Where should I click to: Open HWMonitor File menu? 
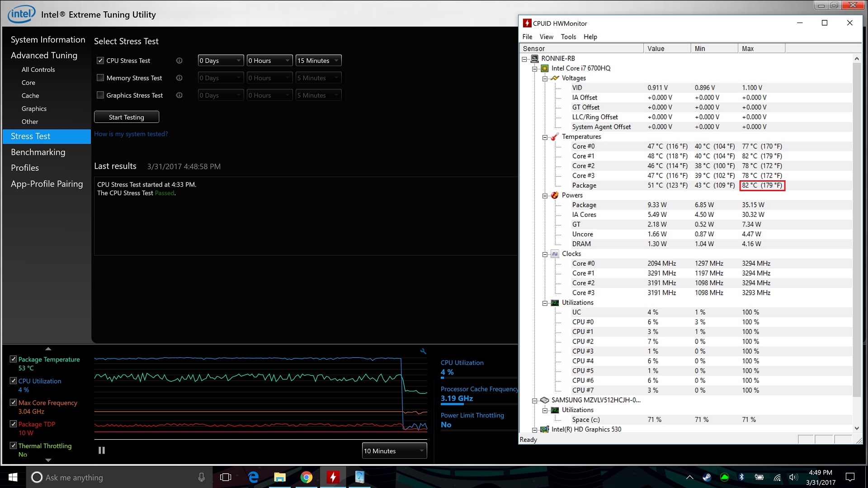(x=527, y=37)
